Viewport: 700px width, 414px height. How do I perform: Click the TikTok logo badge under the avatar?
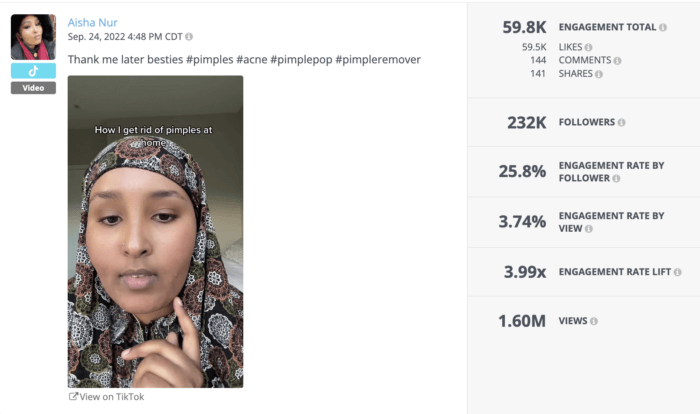(33, 71)
